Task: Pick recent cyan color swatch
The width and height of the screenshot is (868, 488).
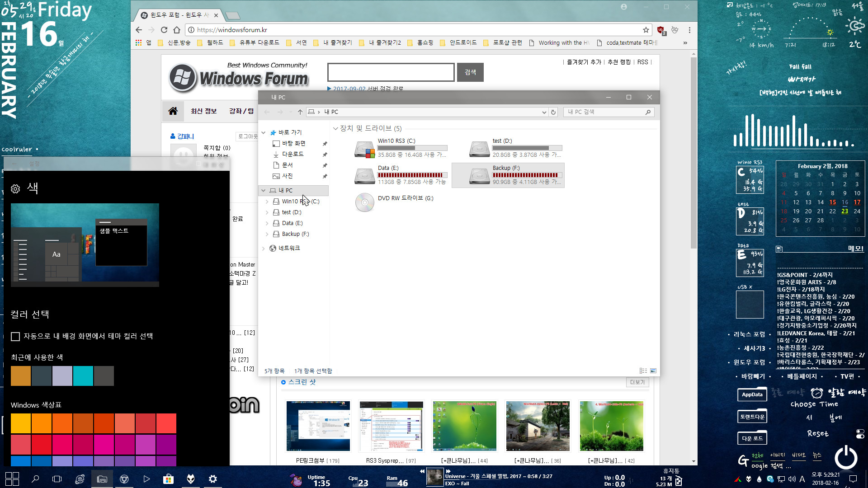Action: click(x=83, y=376)
